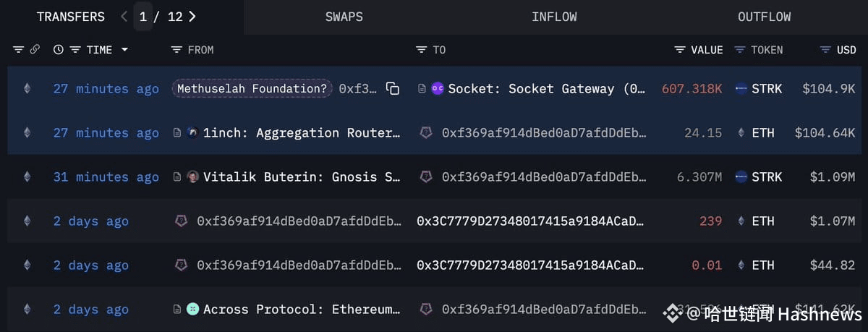The image size is (868, 332).
Task: Go to next transfers page
Action: [192, 17]
